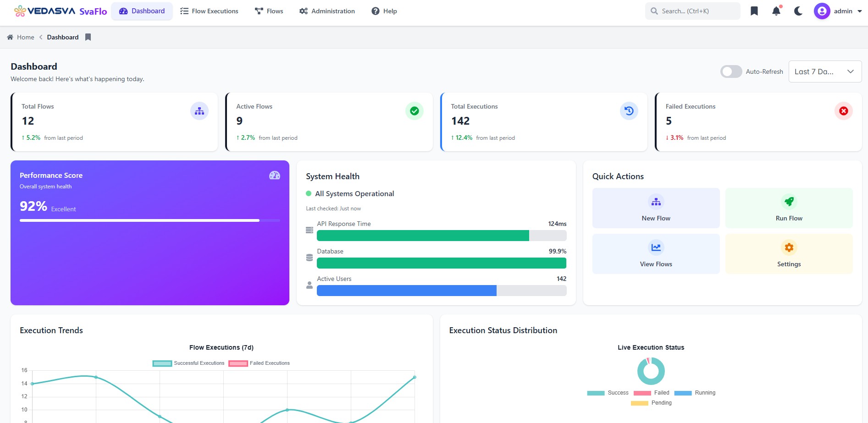Click the Live Execution Status donut chart

pos(651,371)
